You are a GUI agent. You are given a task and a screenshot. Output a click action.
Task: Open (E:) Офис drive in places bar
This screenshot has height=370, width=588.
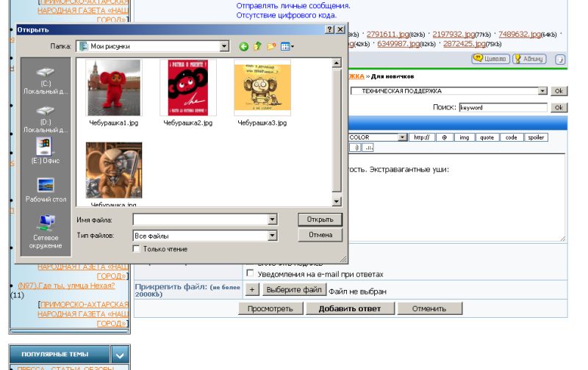click(x=46, y=151)
